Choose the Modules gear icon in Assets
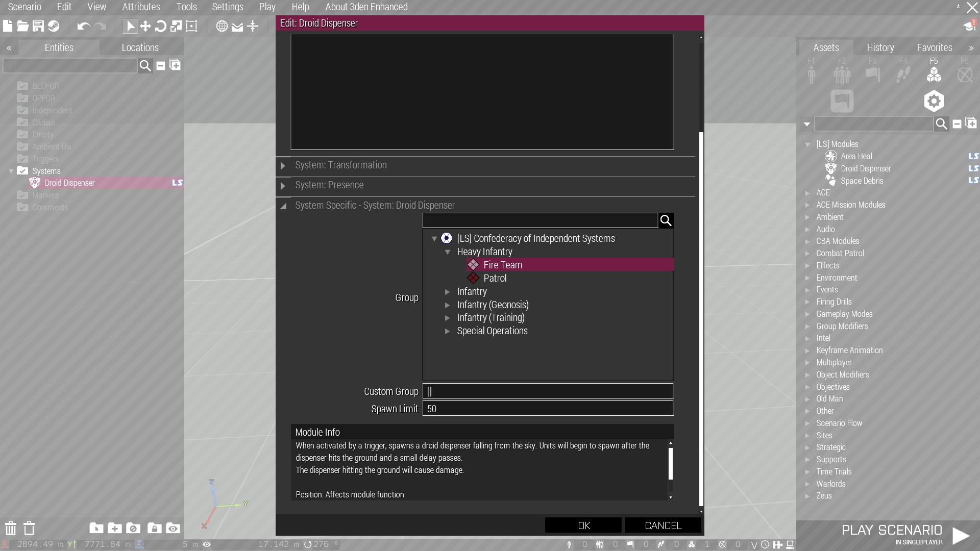This screenshot has width=980, height=551. [934, 101]
